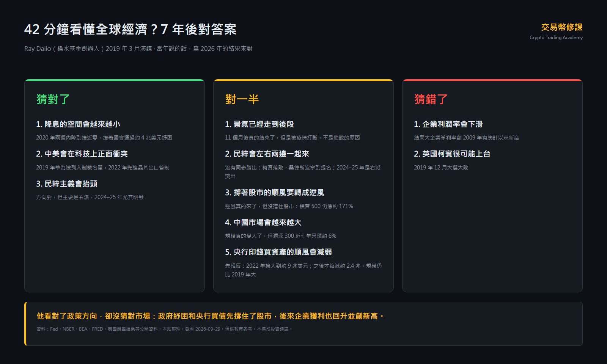The height and width of the screenshot is (364, 607).
Task: Click '2. 民粹會左右兩邊一起來'
Action: pyautogui.click(x=267, y=154)
